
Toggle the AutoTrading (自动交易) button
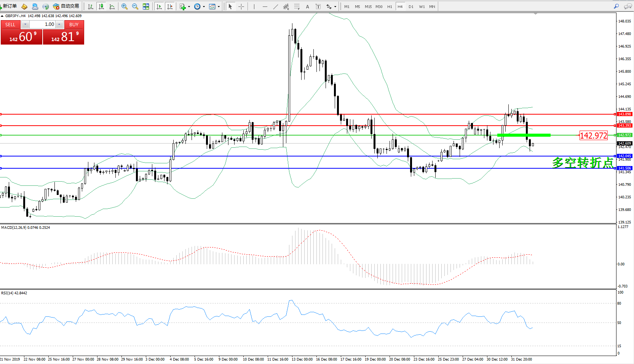coord(66,6)
